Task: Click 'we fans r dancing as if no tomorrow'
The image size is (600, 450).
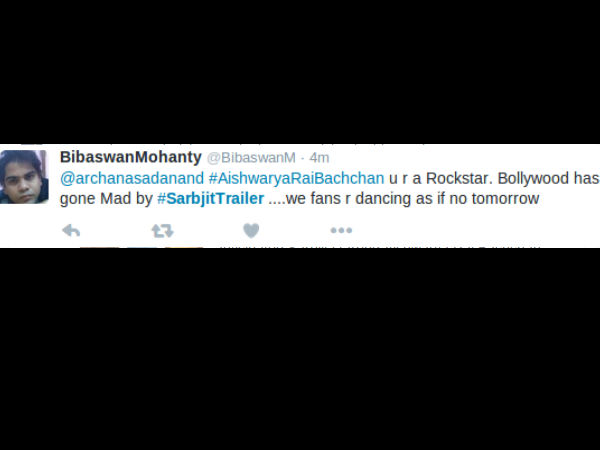Action: (x=413, y=199)
